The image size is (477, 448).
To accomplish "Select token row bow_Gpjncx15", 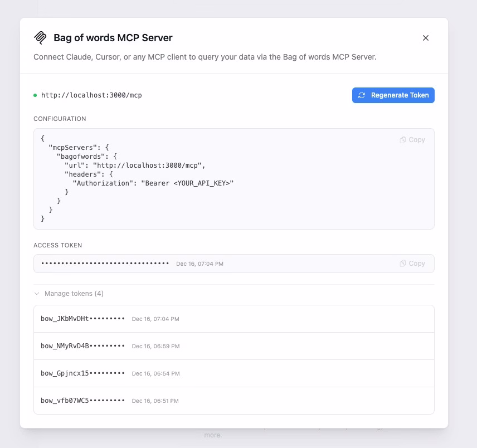I will pos(234,373).
